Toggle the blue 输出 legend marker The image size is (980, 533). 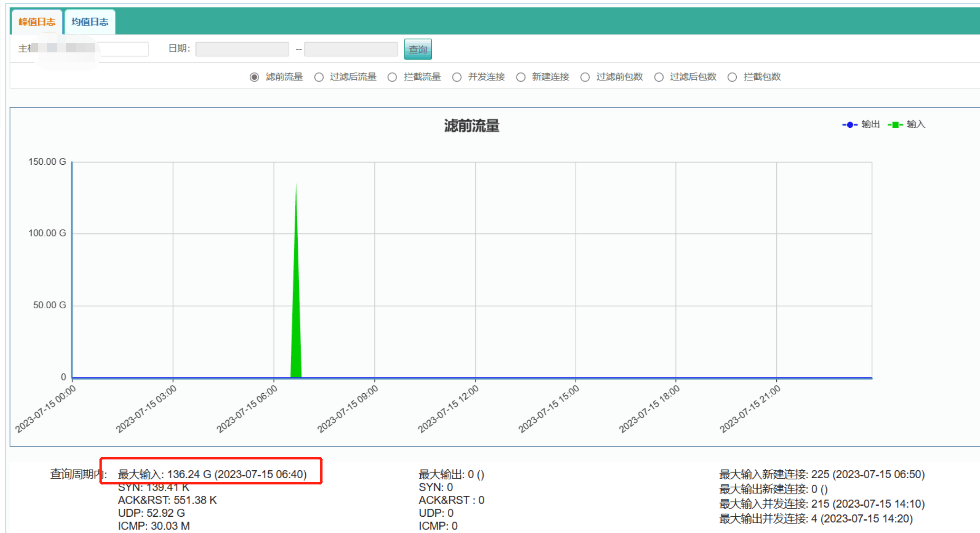click(850, 125)
